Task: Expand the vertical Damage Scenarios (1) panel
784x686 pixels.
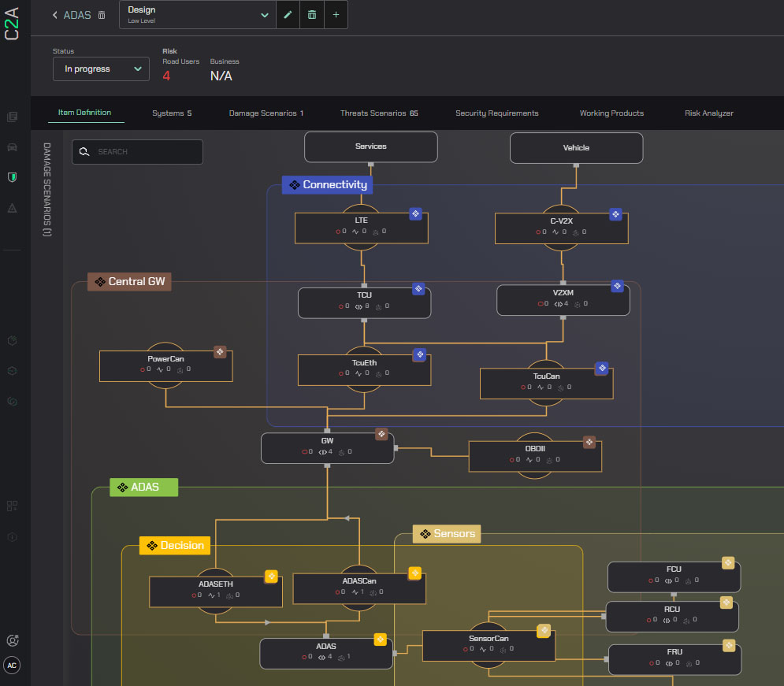Action: (47, 189)
